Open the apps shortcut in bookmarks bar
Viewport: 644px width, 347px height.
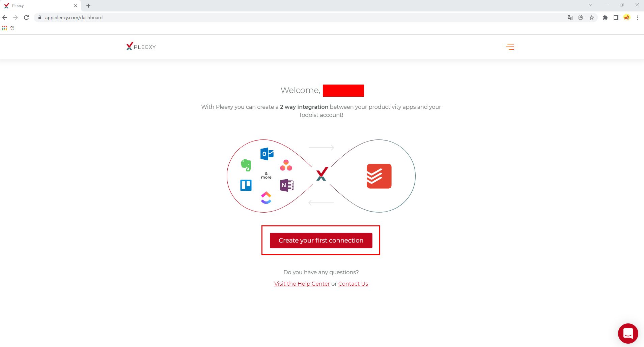coord(4,28)
